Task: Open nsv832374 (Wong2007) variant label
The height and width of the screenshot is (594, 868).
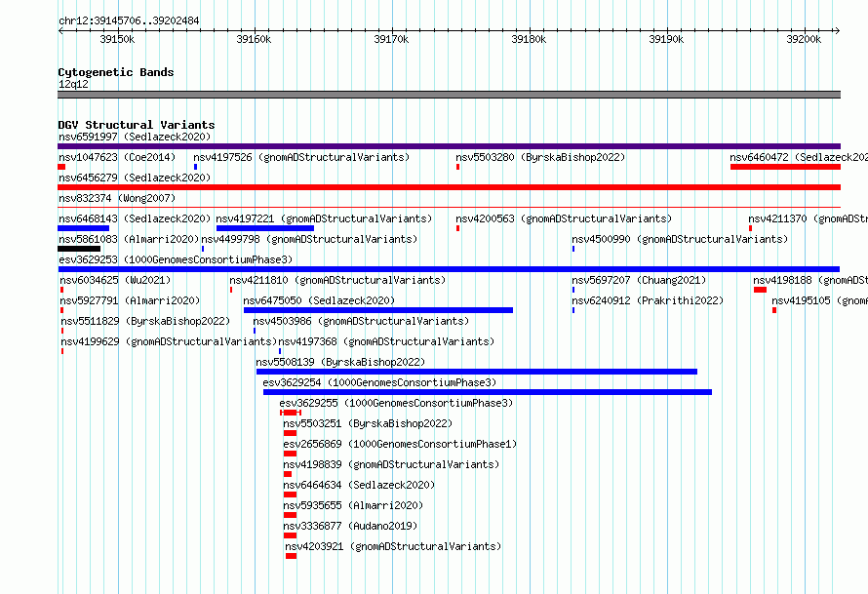Action: pos(117,198)
